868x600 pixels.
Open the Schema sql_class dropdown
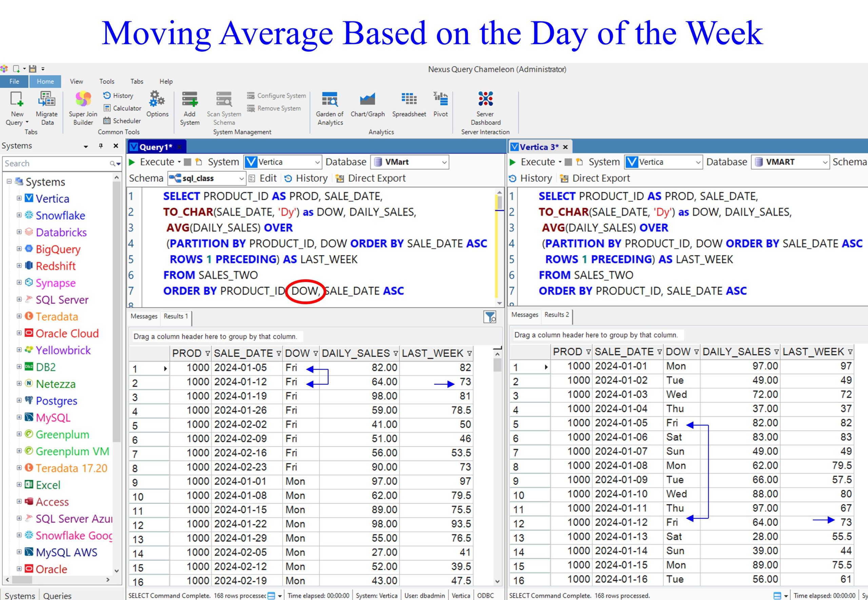coord(241,179)
